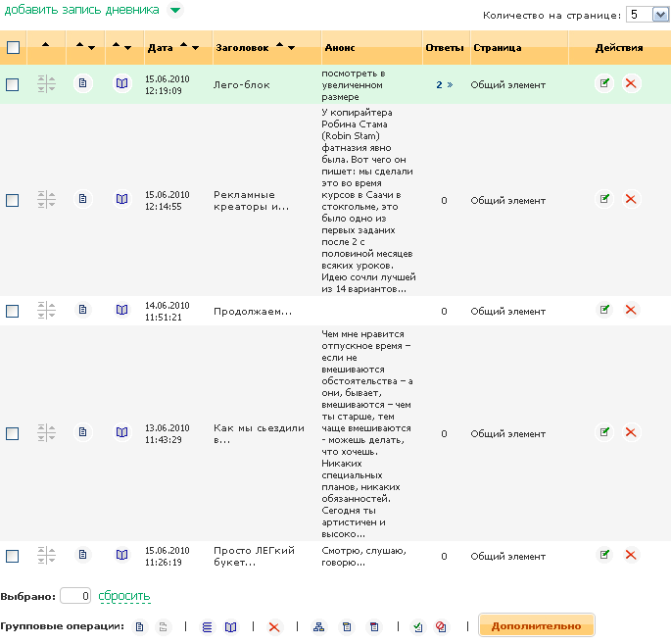Tick the checkbox for Лего-блок row
The image size is (671, 644).
point(13,85)
